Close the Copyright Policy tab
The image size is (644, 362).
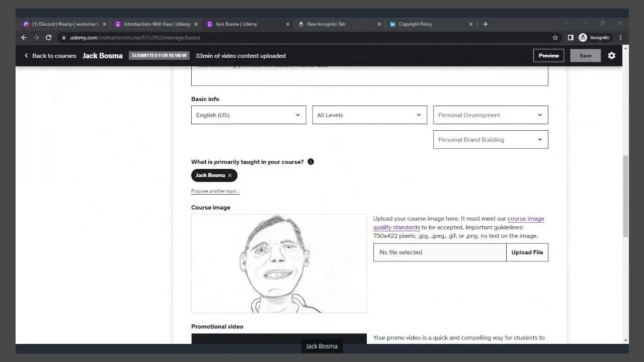click(x=471, y=24)
